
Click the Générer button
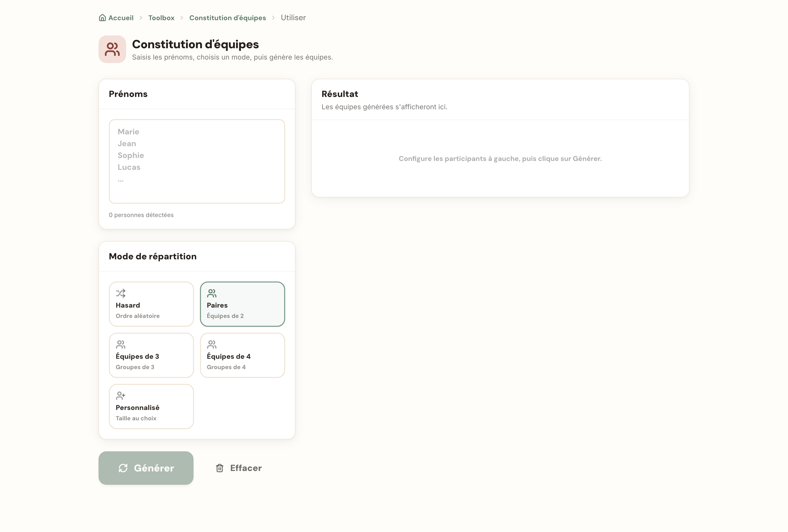(x=146, y=468)
